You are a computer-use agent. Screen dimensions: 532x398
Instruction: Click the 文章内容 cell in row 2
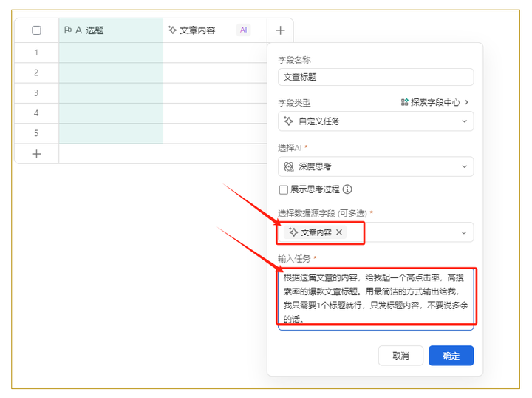[215, 73]
